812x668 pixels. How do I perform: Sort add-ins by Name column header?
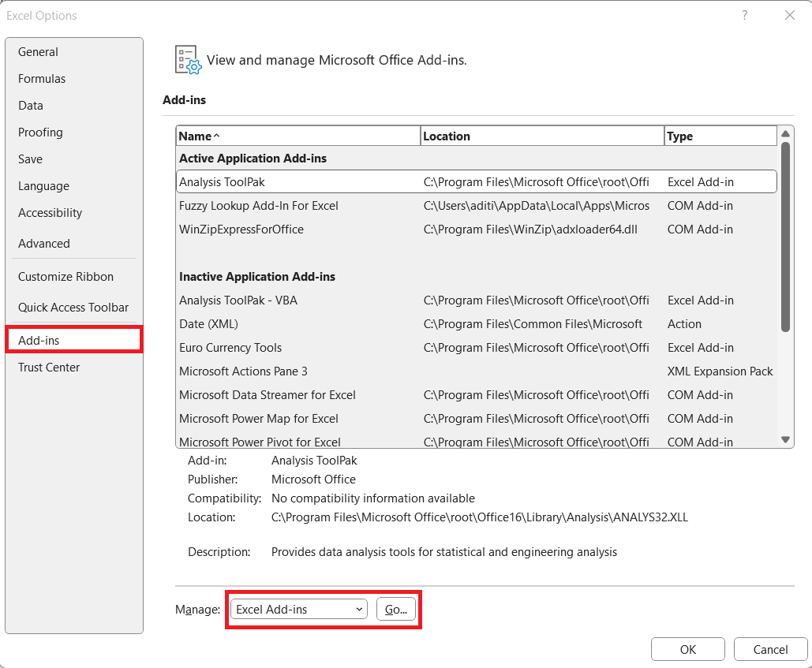[x=298, y=136]
